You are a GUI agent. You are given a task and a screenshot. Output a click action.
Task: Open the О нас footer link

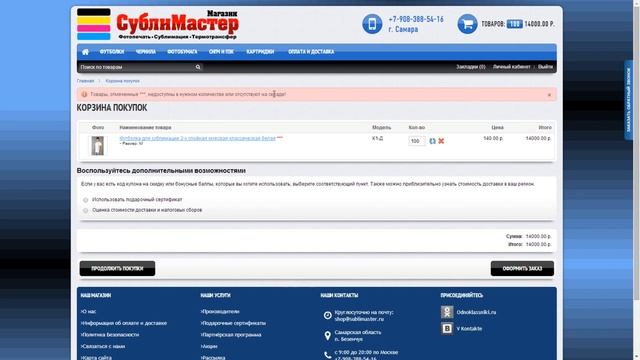tap(89, 311)
